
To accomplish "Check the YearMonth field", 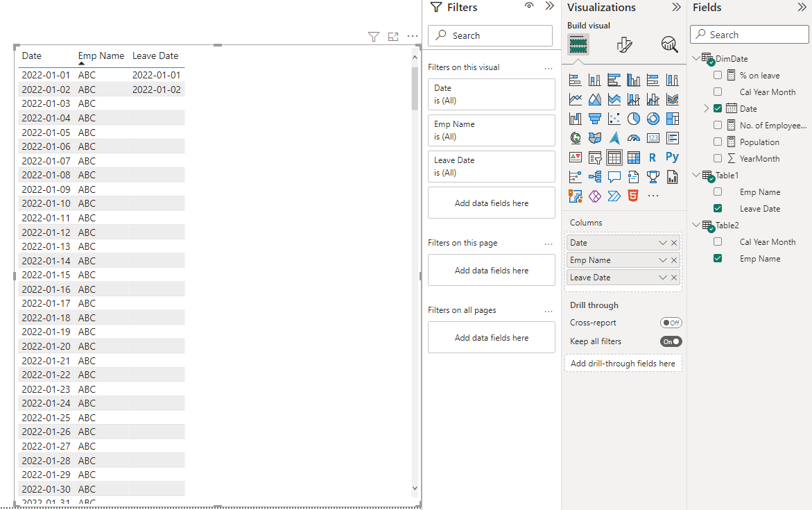I will click(717, 158).
